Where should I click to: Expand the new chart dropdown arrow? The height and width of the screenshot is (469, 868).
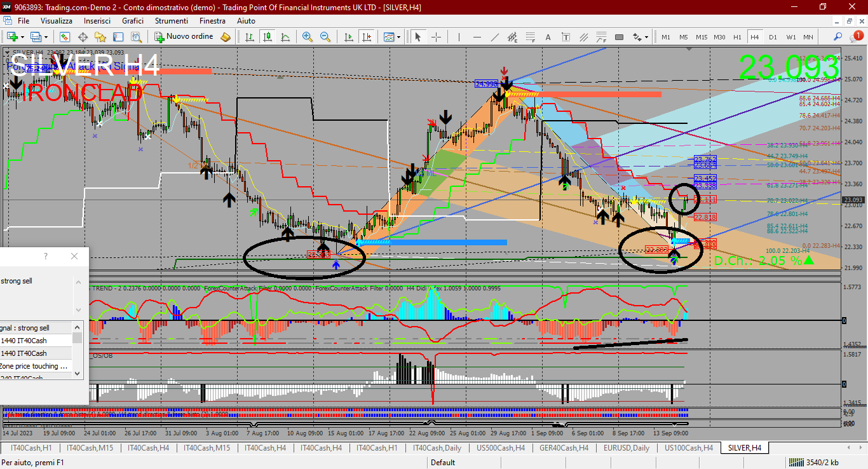(23, 37)
